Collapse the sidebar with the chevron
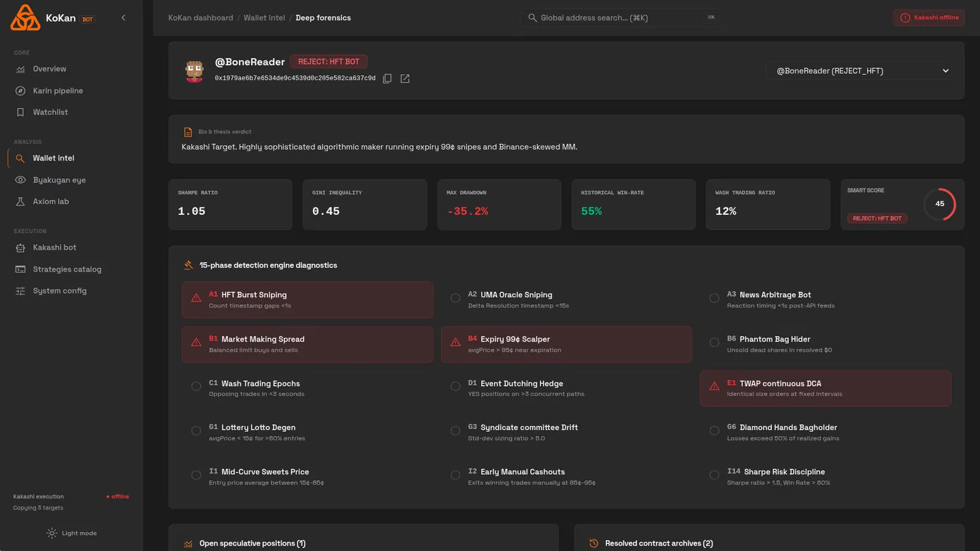Image resolution: width=980 pixels, height=551 pixels. [123, 18]
